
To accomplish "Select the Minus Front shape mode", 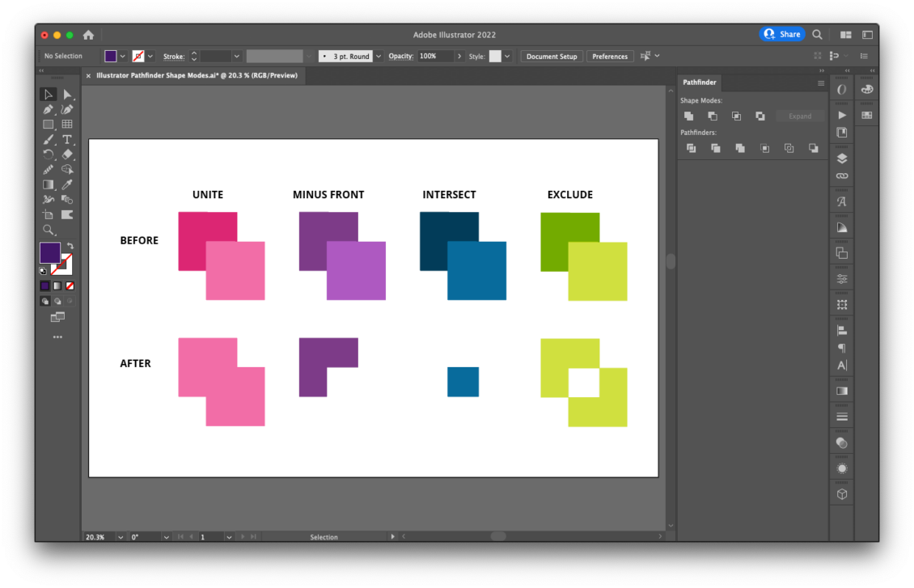I will pyautogui.click(x=713, y=116).
